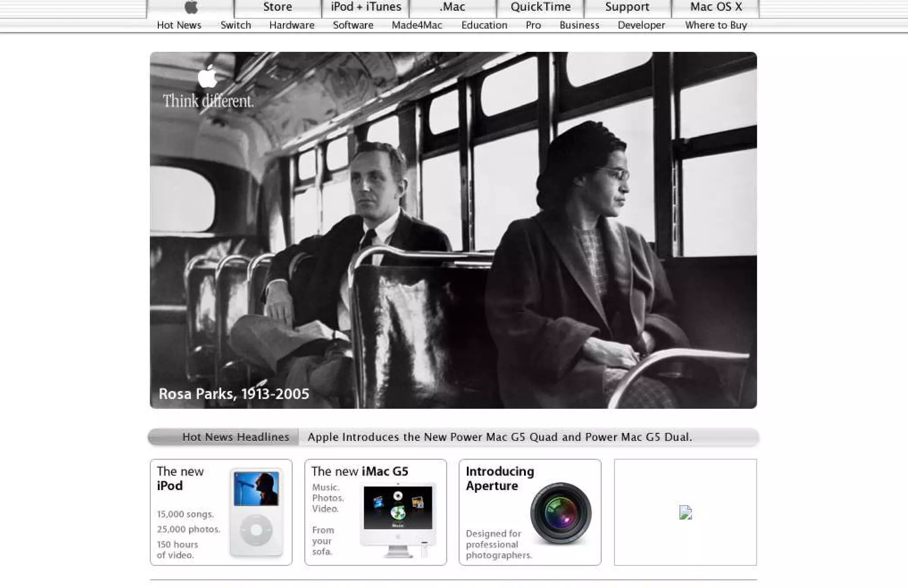Open the iPod + iTunes tab
908x588 pixels.
pyautogui.click(x=366, y=8)
